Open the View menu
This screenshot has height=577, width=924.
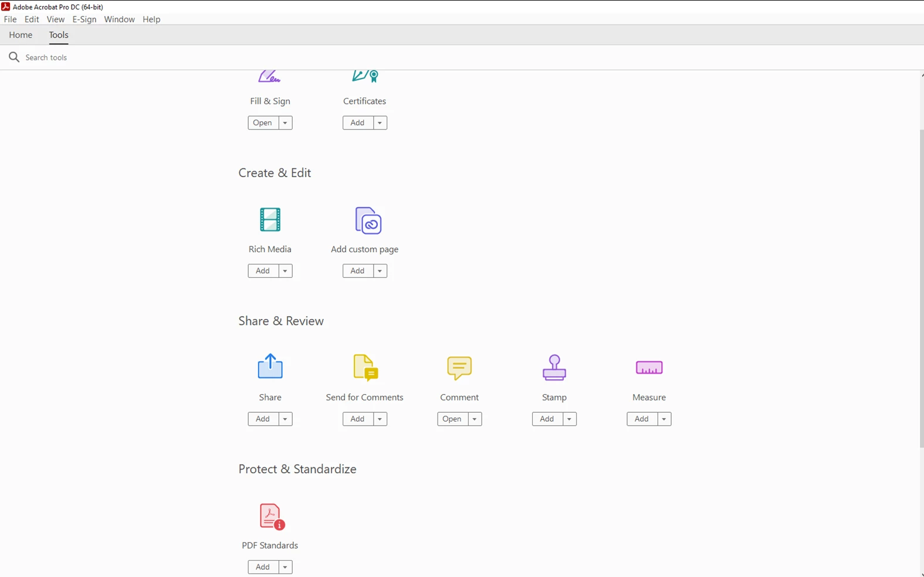(55, 19)
